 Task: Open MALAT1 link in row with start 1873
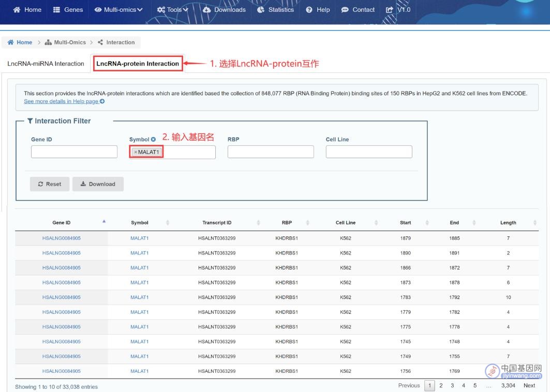click(x=140, y=282)
